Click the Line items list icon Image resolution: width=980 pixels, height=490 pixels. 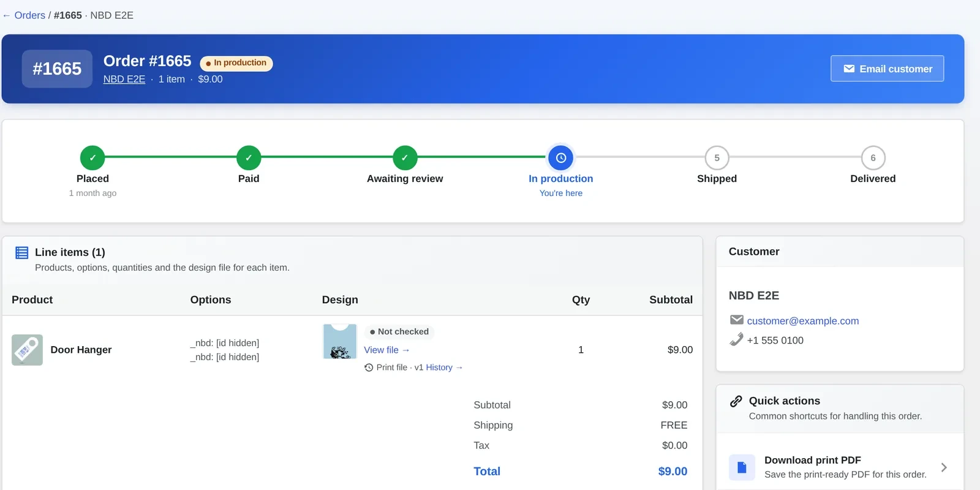coord(22,252)
